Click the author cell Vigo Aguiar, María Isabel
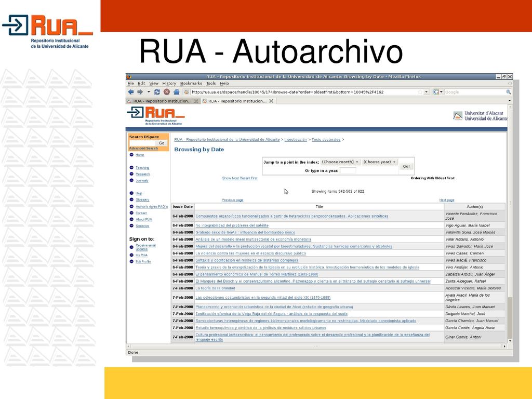Screen dimensions: 532x399 click(x=475, y=225)
